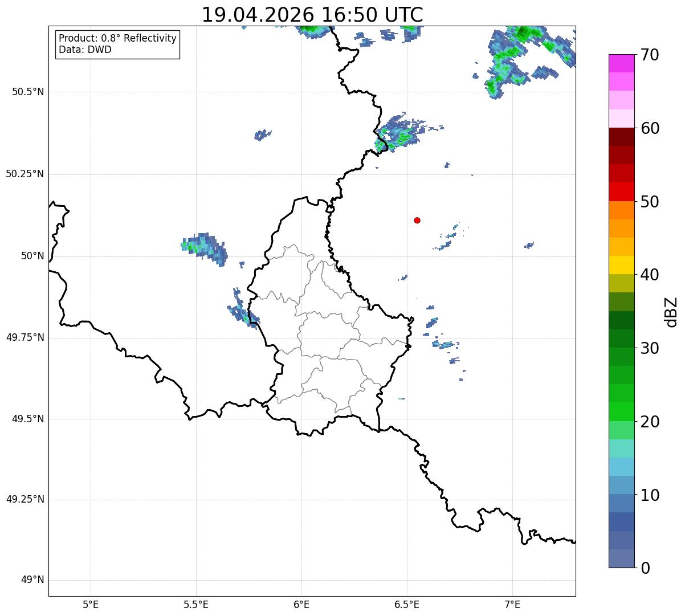This screenshot has height=616, width=685.
Task: Click the plot title 19.04.2026 16:50 UTC
Action: tap(312, 14)
